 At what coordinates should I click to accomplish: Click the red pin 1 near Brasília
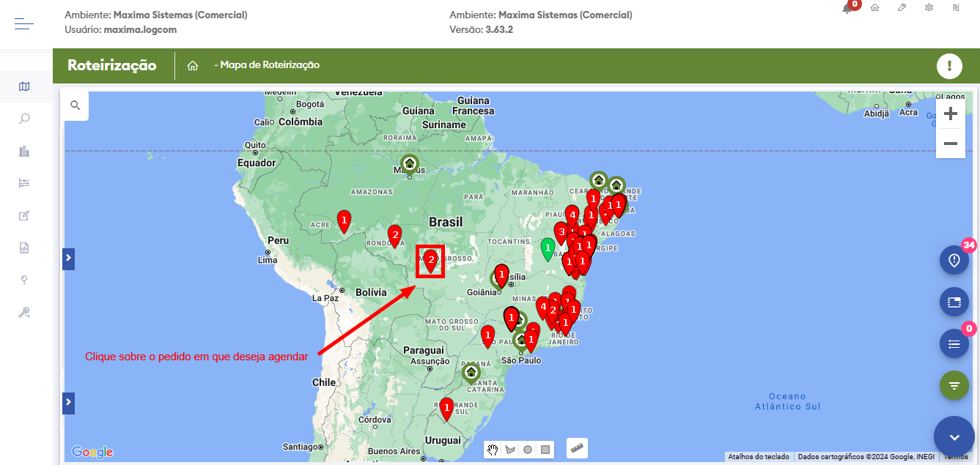coord(502,276)
